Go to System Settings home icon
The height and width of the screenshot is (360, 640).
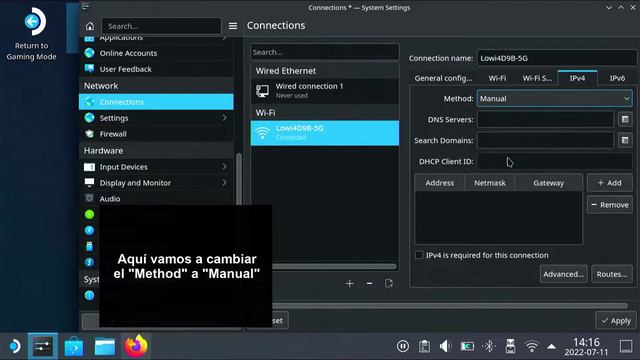tap(90, 26)
